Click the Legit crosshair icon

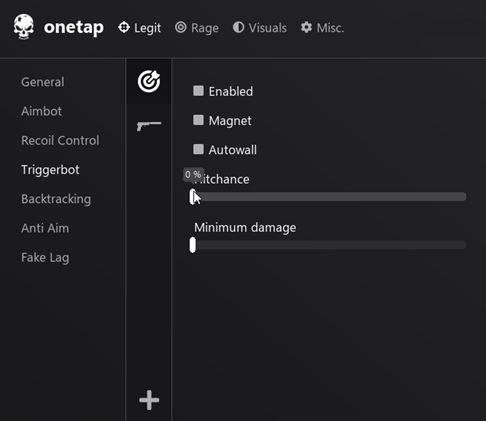pos(124,27)
